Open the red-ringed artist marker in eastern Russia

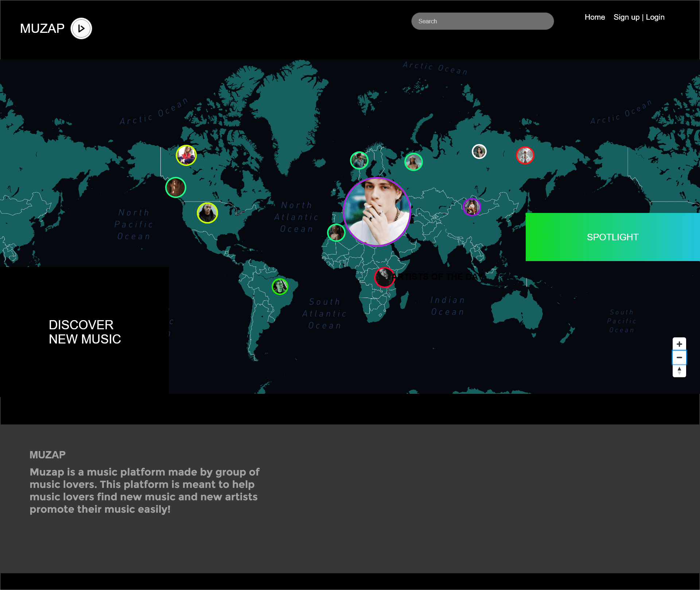[525, 155]
